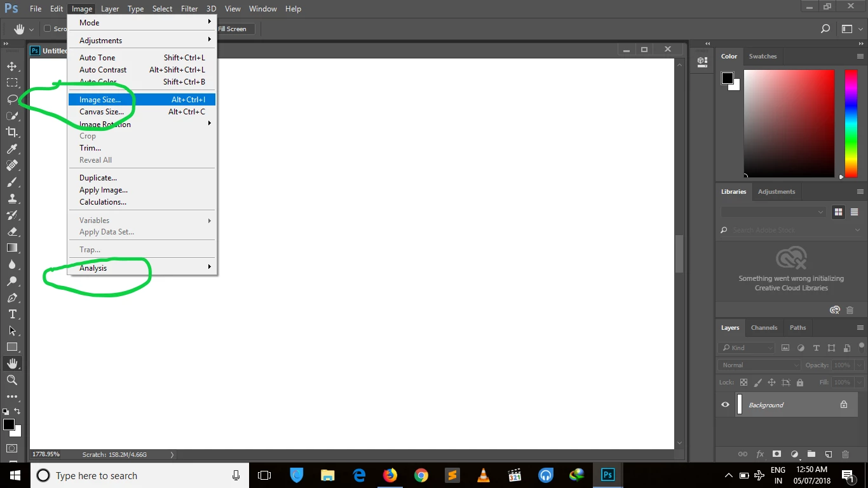
Task: Select the Rectangular Marquee tool
Action: coord(12,83)
